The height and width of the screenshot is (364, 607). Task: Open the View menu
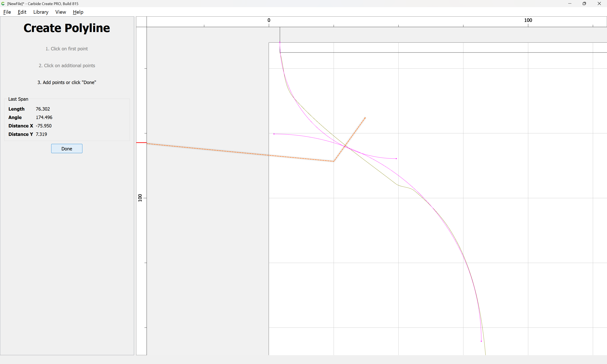(60, 12)
